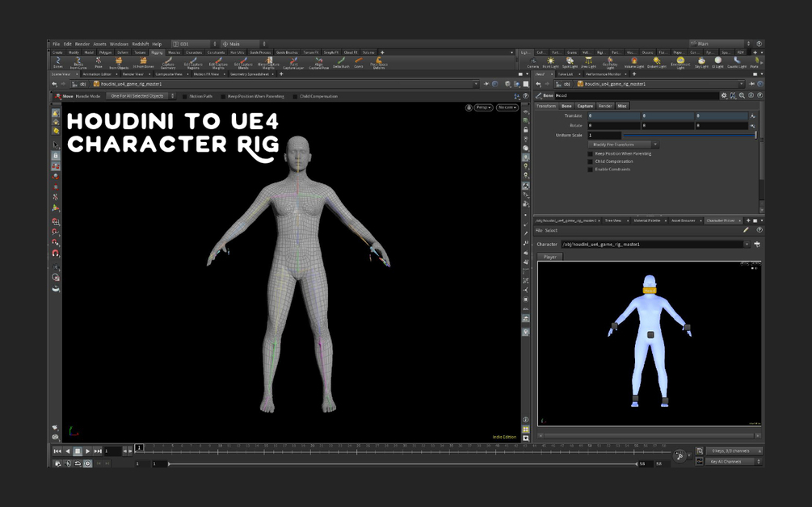Add an Area Light from shelf
Screen dimensions: 812x507
coord(588,63)
